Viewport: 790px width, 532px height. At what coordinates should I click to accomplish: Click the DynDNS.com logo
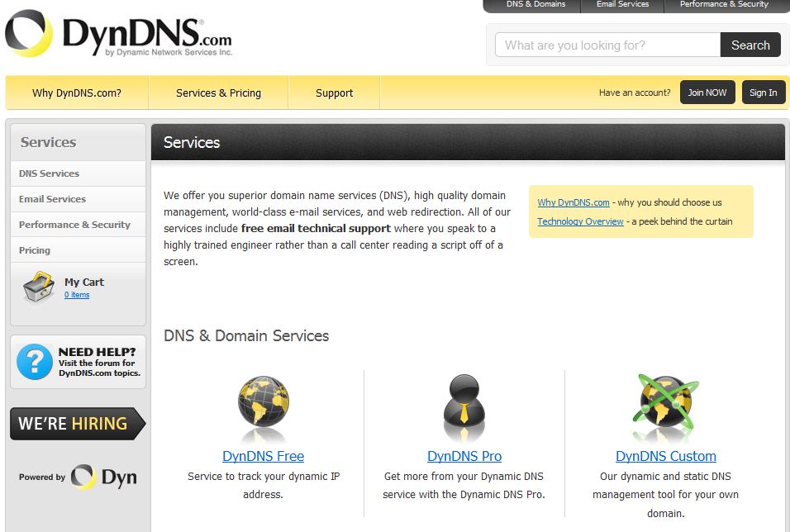point(119,33)
